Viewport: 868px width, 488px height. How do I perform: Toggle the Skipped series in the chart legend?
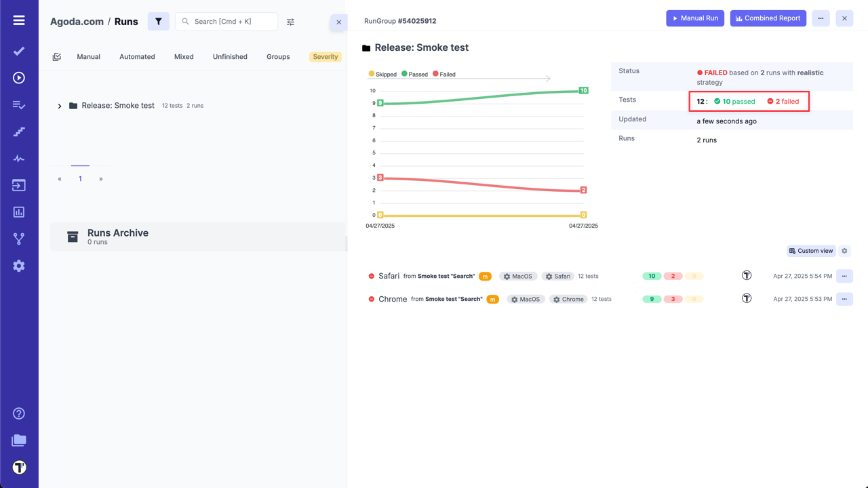pos(382,74)
